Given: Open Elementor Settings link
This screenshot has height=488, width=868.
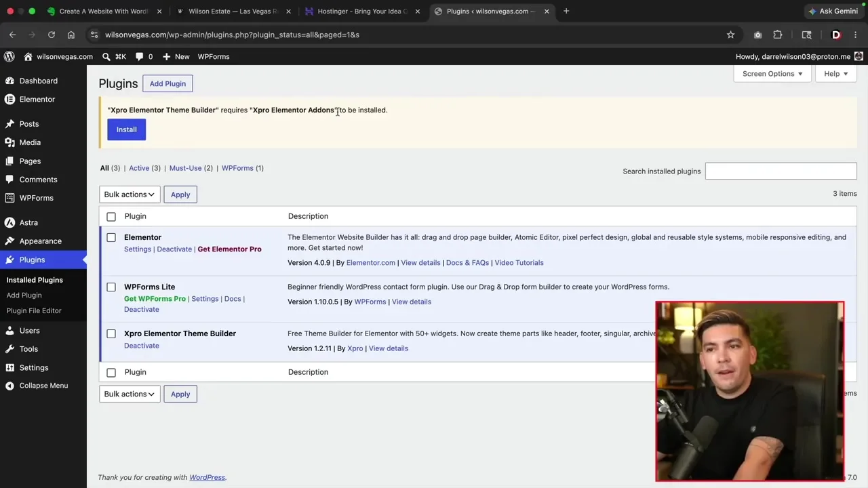Looking at the screenshot, I should click(x=138, y=249).
